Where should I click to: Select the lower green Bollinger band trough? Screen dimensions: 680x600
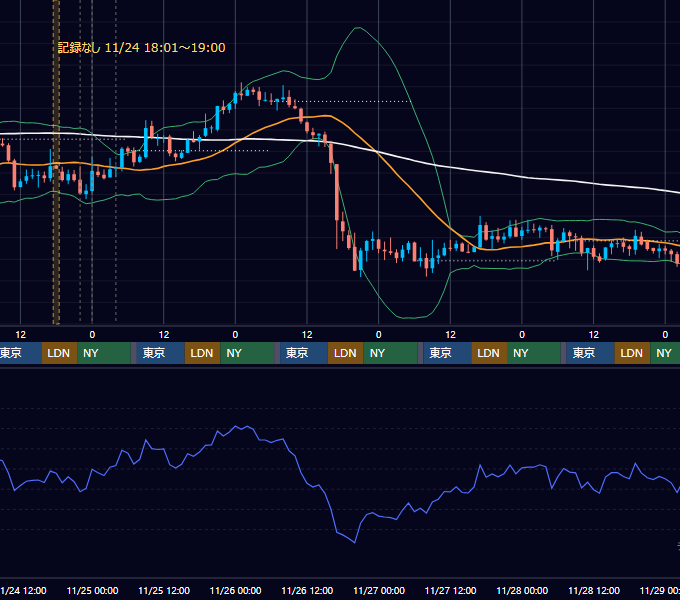click(408, 317)
